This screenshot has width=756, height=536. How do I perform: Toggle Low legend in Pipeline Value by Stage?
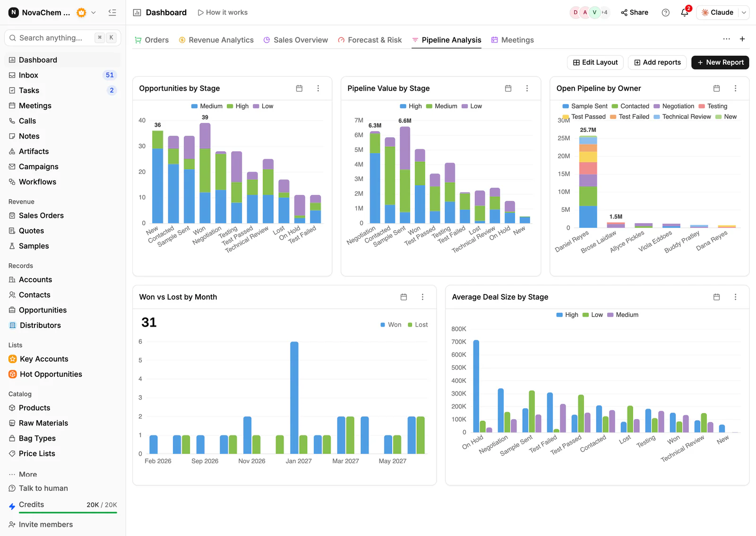pos(472,106)
